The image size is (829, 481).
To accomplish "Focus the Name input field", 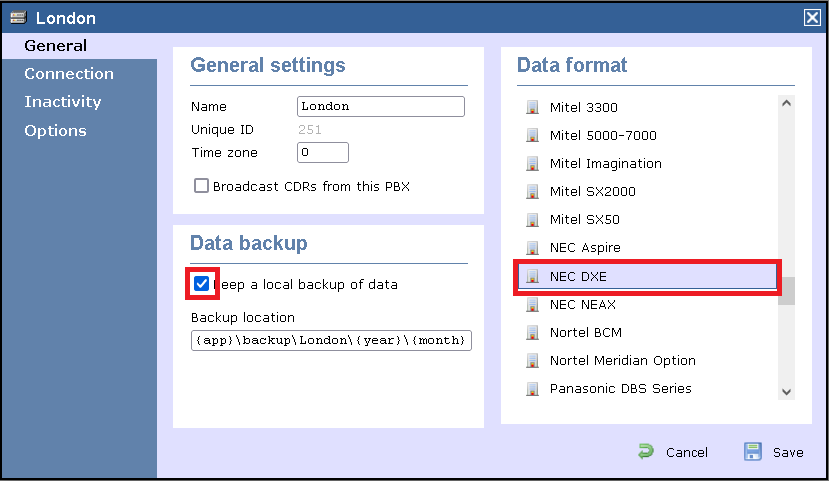I will [380, 106].
